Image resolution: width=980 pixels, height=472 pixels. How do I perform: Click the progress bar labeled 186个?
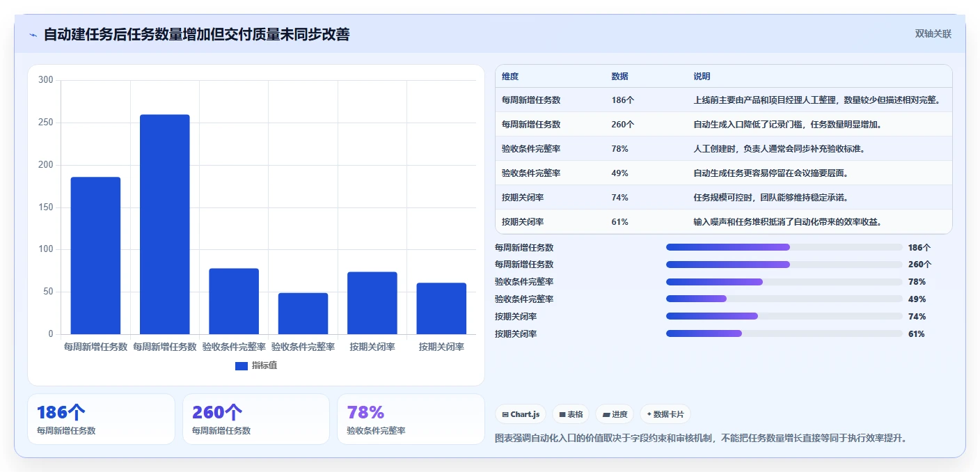pos(784,247)
